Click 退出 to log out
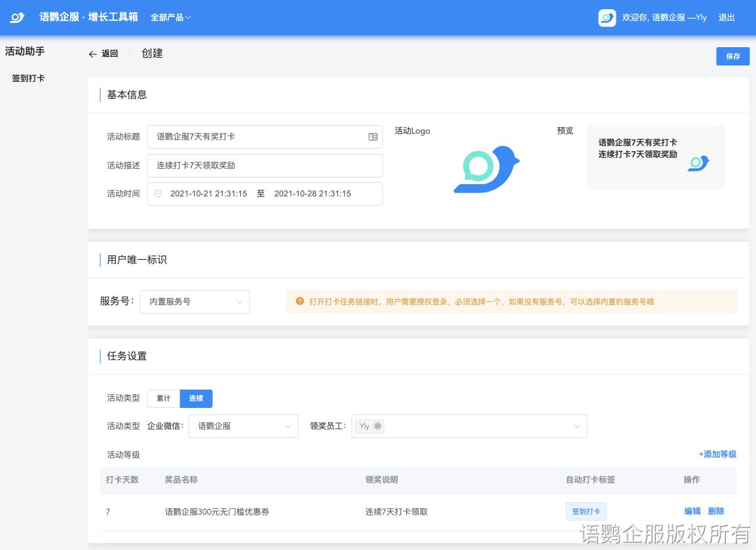Screen dimensions: 756x550 [727, 18]
